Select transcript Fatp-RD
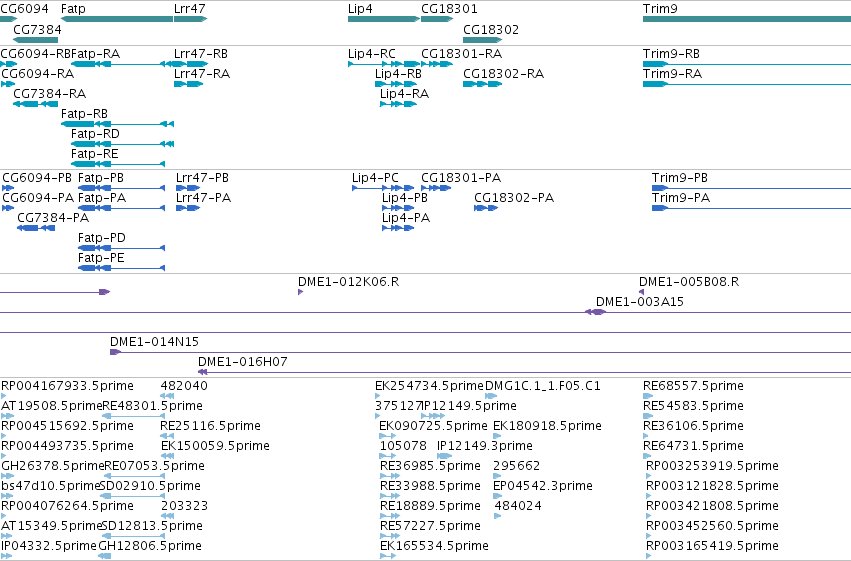Image resolution: width=851 pixels, height=561 pixels. tap(95, 134)
